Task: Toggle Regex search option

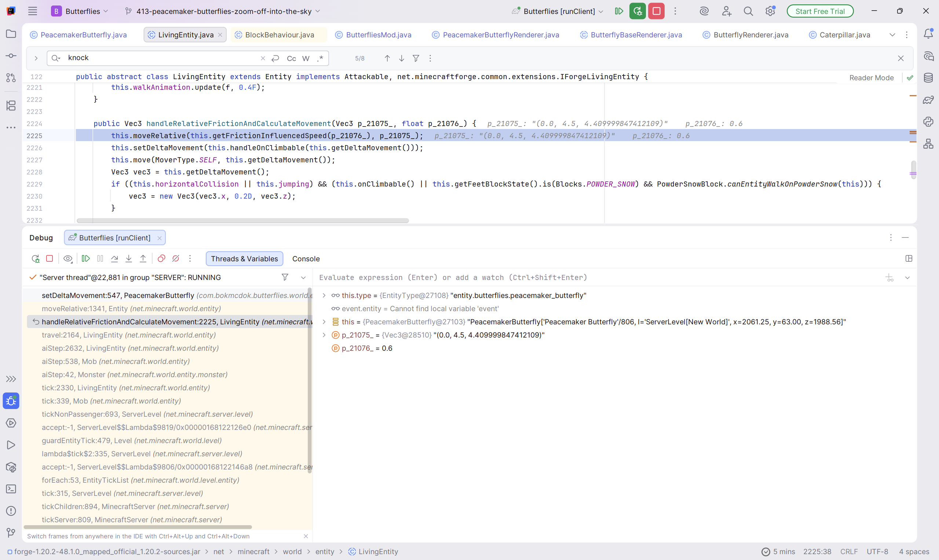Action: pos(320,58)
